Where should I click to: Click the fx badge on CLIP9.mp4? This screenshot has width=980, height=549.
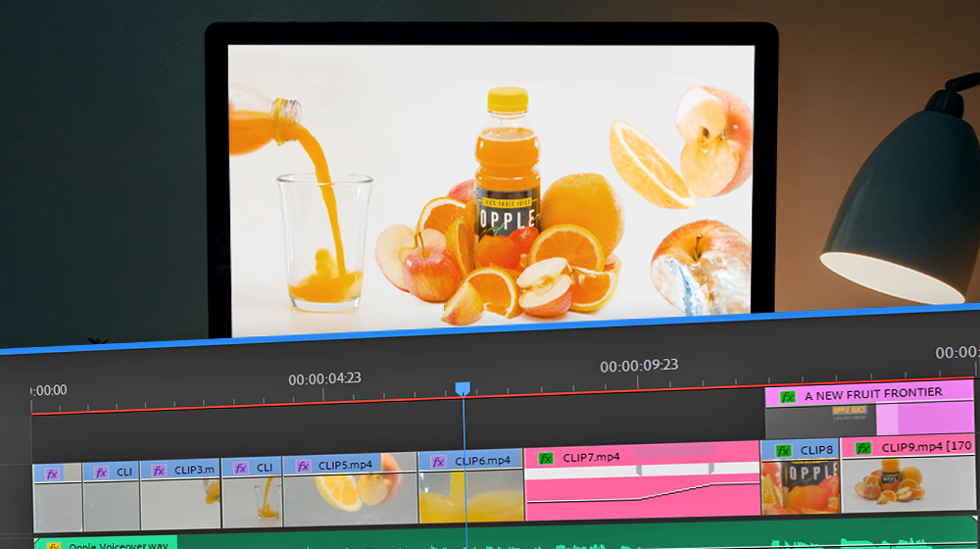click(x=863, y=448)
